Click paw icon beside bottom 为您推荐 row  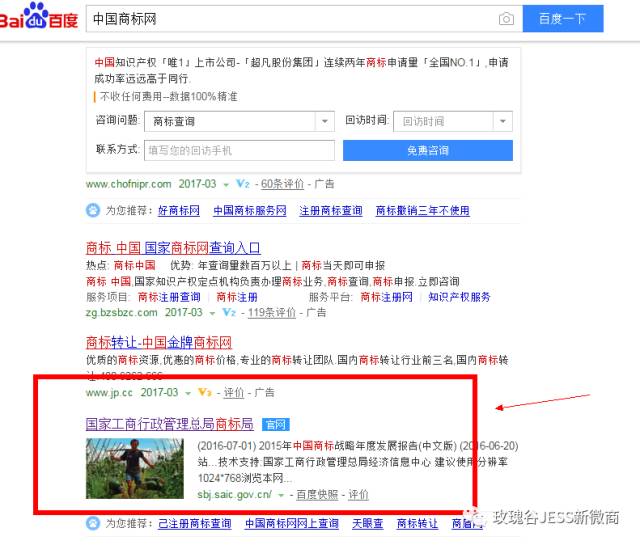(93, 523)
